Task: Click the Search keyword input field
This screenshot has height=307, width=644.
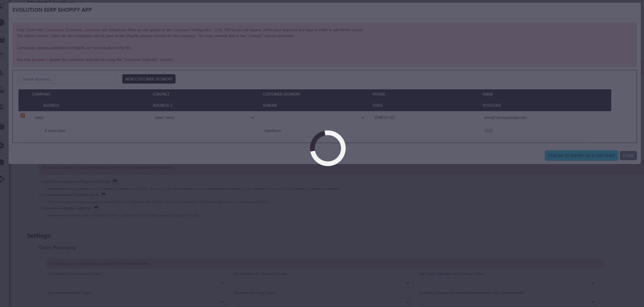Action: pyautogui.click(x=68, y=79)
